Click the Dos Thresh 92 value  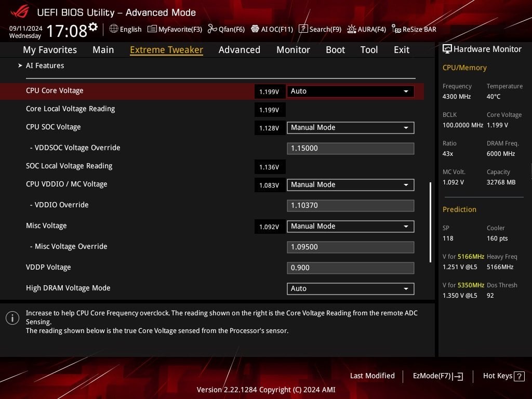[x=490, y=296]
